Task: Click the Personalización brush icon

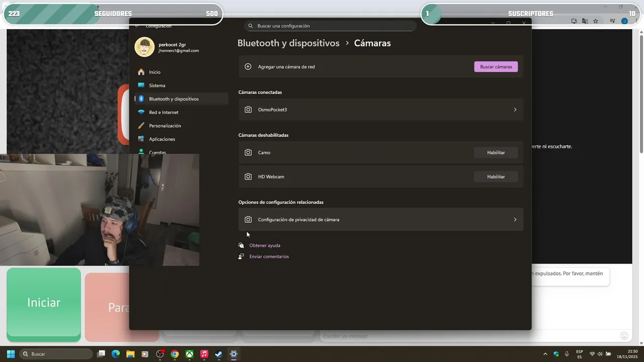Action: pos(141,126)
